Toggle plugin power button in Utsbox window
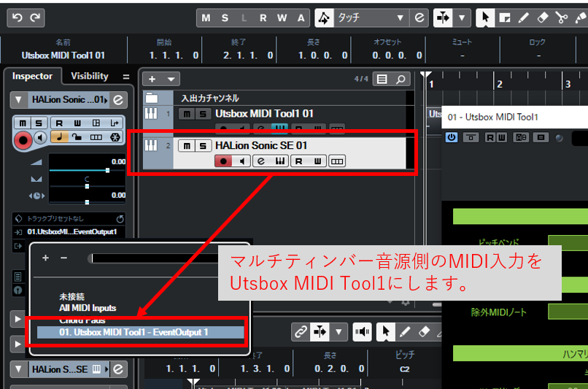 [x=452, y=138]
